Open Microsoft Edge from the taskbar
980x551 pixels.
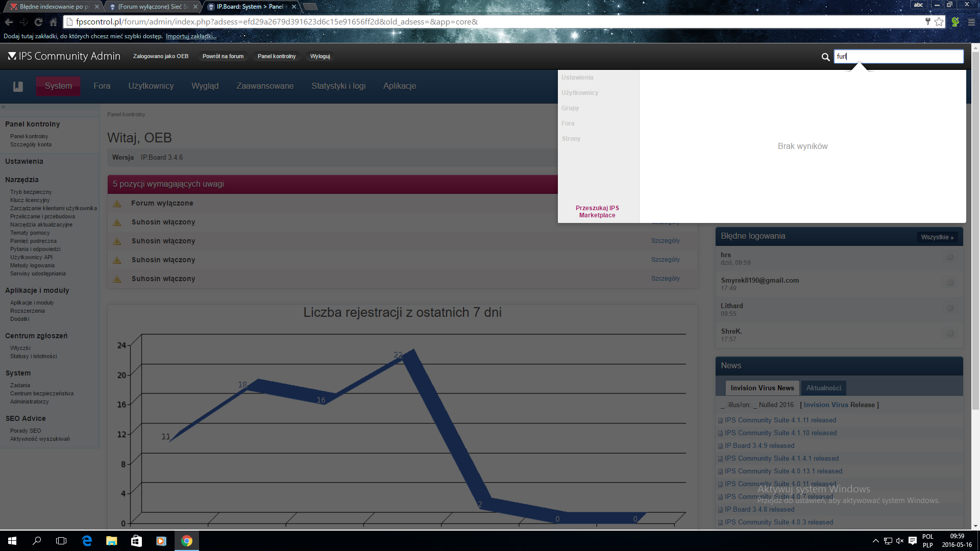tap(87, 541)
